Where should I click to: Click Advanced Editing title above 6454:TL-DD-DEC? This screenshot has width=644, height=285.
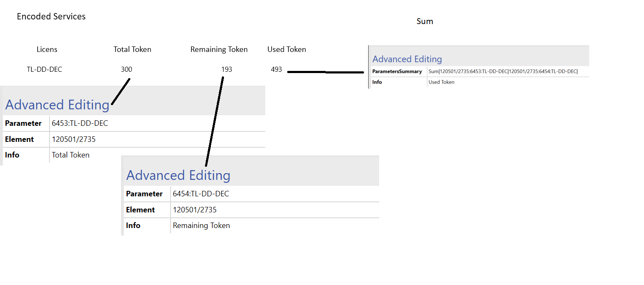[x=178, y=175]
